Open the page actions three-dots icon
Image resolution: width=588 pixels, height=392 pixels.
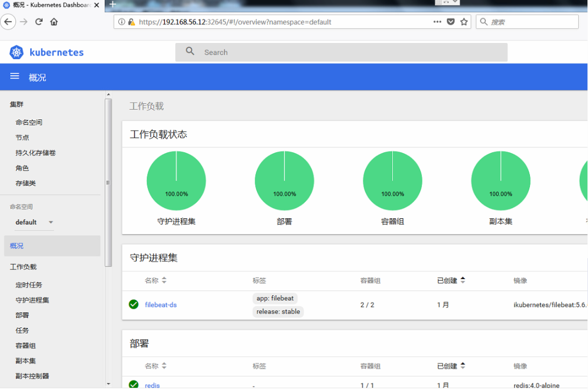click(438, 22)
